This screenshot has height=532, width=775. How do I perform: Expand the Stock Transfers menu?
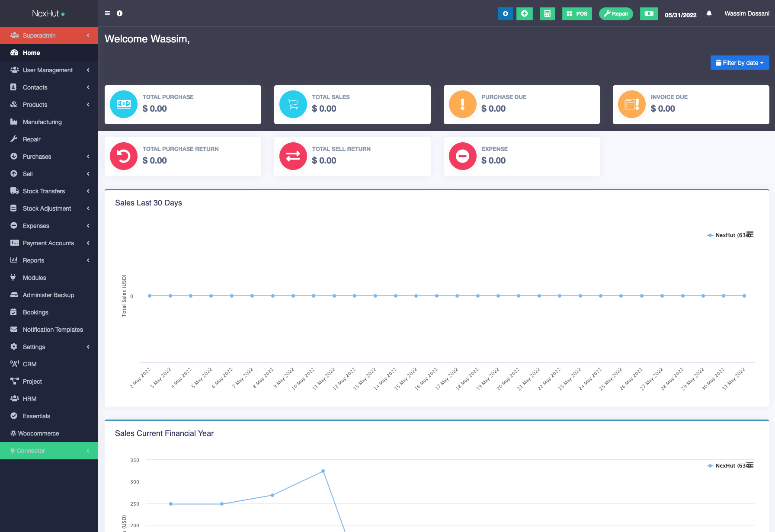[44, 191]
